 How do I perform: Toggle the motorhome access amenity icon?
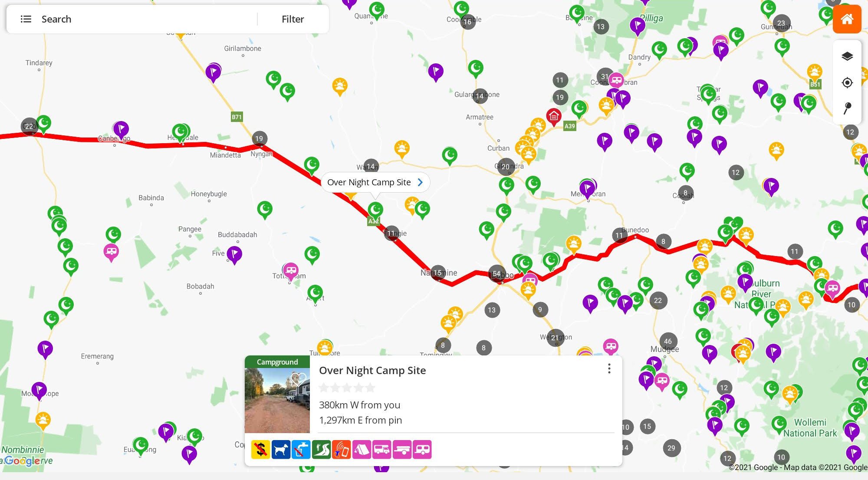click(382, 450)
